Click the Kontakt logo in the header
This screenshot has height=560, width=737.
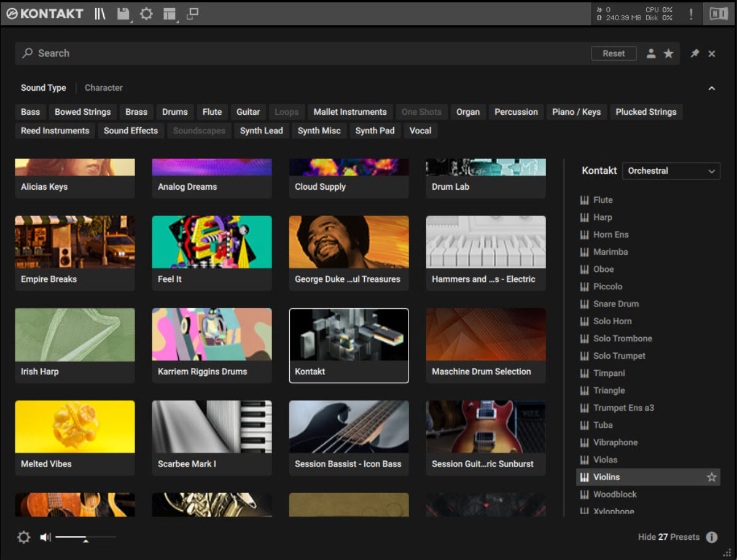(45, 14)
